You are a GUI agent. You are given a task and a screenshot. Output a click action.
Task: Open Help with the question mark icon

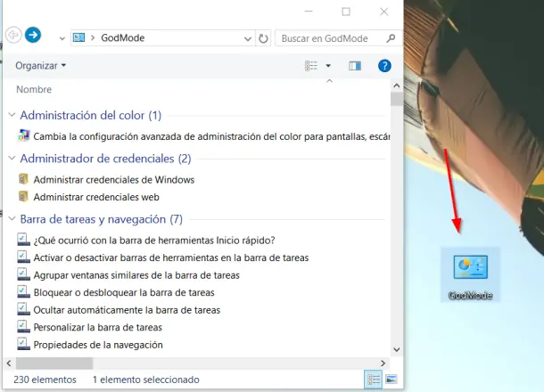tap(384, 66)
